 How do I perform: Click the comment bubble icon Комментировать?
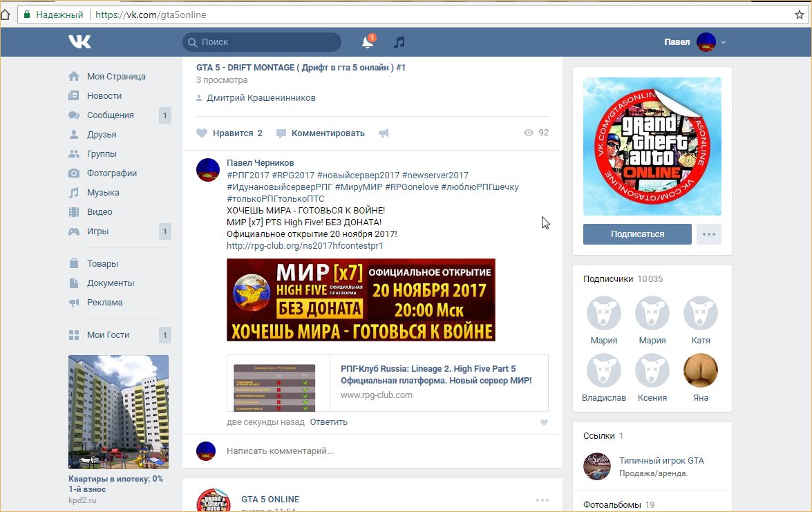(281, 133)
